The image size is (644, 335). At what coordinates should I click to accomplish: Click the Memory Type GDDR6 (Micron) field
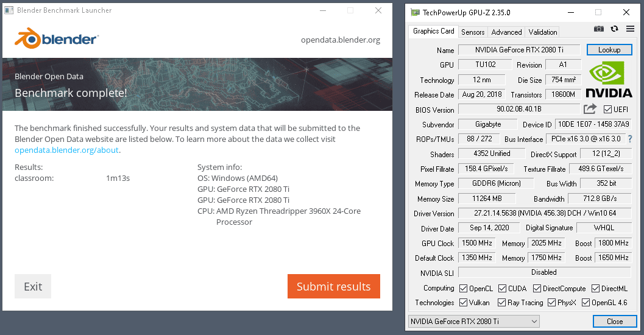pos(496,183)
